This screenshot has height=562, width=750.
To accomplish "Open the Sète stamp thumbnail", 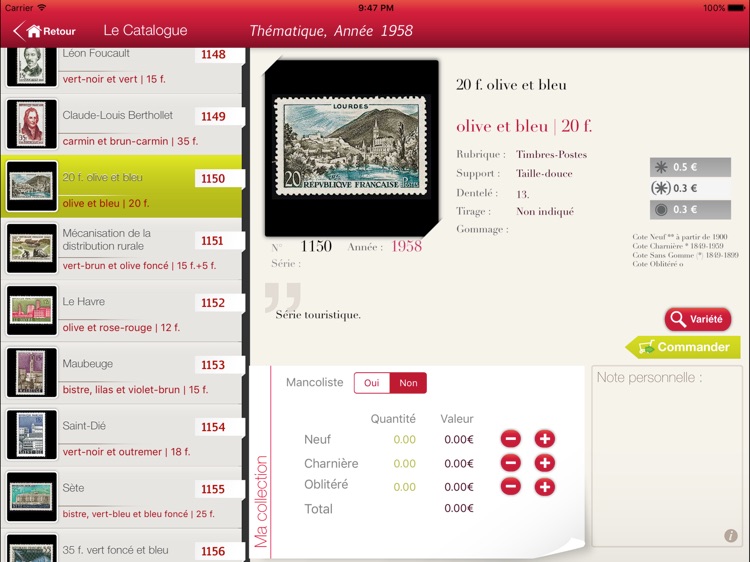I will coord(32,497).
